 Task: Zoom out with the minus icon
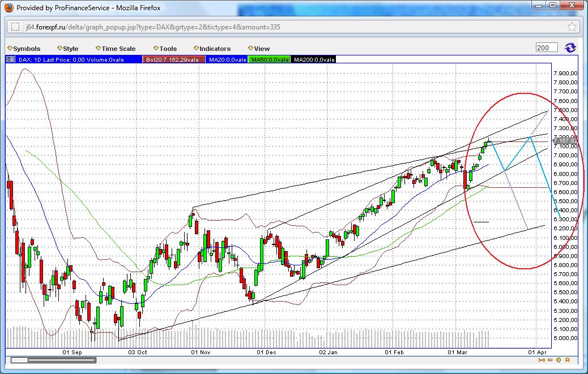coord(549,360)
